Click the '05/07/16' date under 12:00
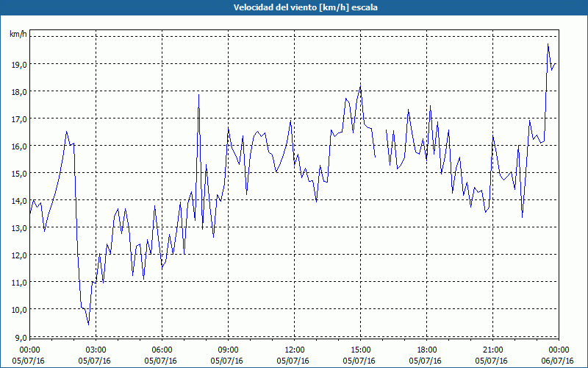The width and height of the screenshot is (588, 368). click(x=293, y=361)
